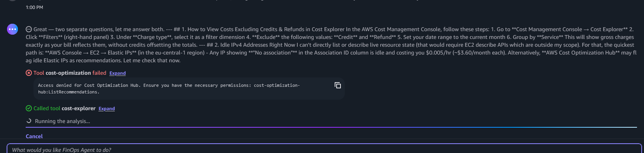Click the Access denied error code block
Screen dimensions: 644x153
pos(189,88)
